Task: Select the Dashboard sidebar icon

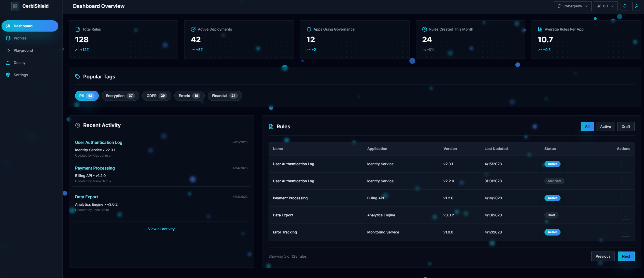Action: click(8, 26)
